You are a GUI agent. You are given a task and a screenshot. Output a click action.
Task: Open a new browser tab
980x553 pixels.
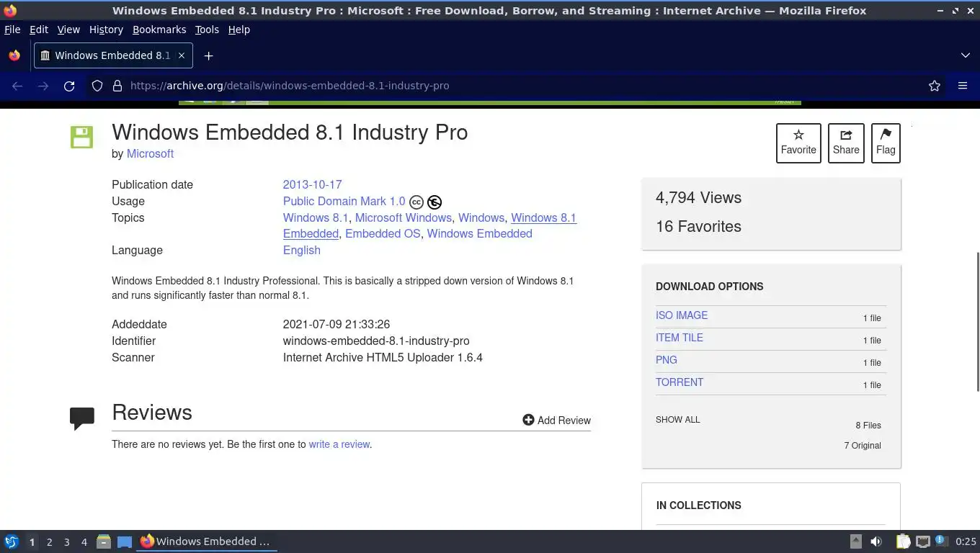208,55
